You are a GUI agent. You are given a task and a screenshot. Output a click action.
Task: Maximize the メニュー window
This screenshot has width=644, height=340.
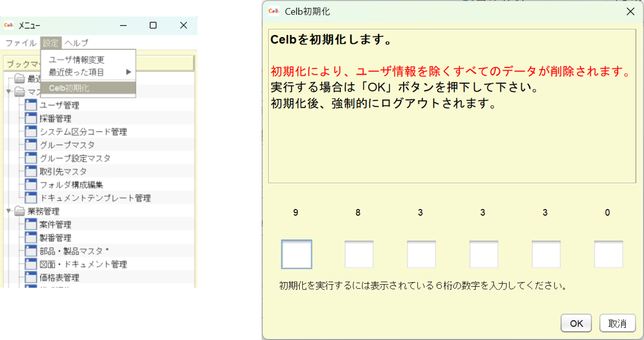click(x=153, y=25)
